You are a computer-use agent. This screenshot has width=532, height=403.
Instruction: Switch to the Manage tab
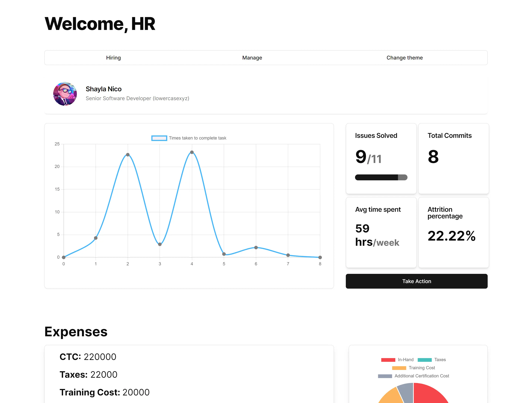[252, 58]
